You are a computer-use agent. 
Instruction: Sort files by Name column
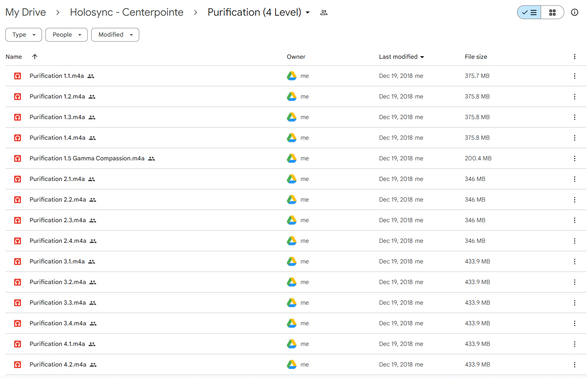point(14,57)
